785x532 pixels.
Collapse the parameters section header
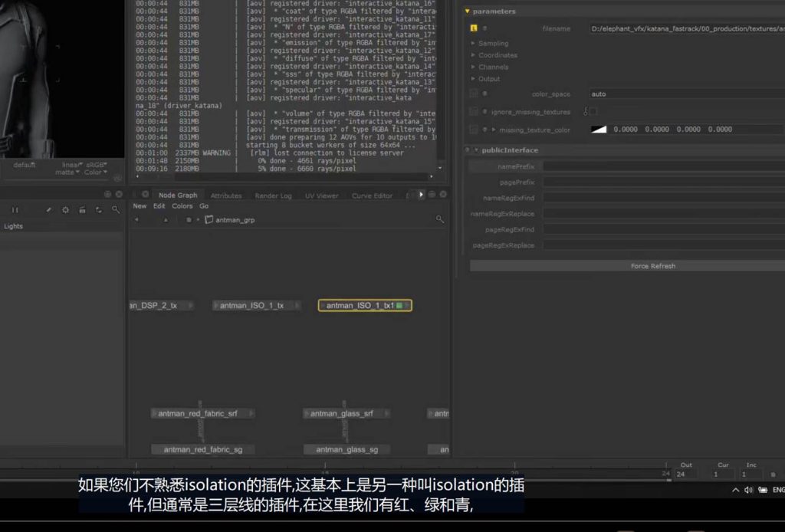point(468,11)
